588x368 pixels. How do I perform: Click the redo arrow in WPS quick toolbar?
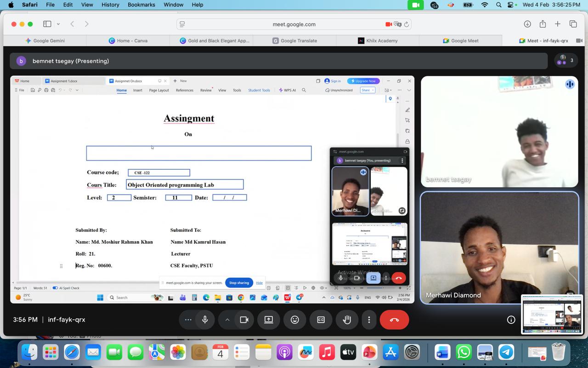(x=70, y=90)
